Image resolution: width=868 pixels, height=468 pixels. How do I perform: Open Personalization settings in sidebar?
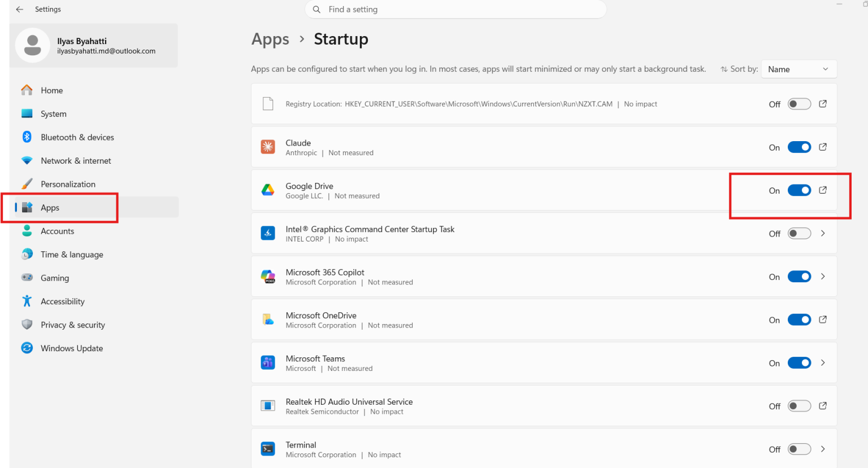(x=94, y=184)
